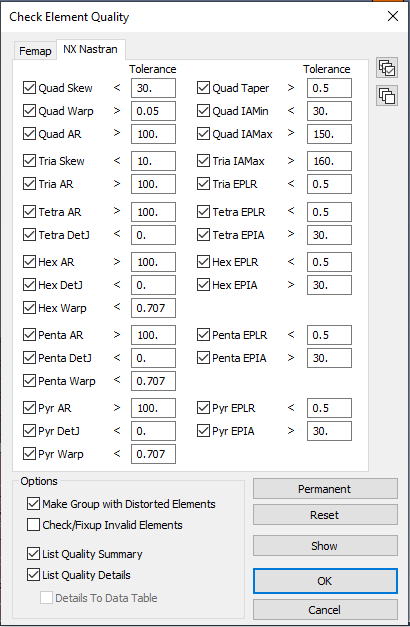Image resolution: width=410 pixels, height=627 pixels.
Task: Click the Tria EPLR tolerance field
Action: tap(329, 184)
